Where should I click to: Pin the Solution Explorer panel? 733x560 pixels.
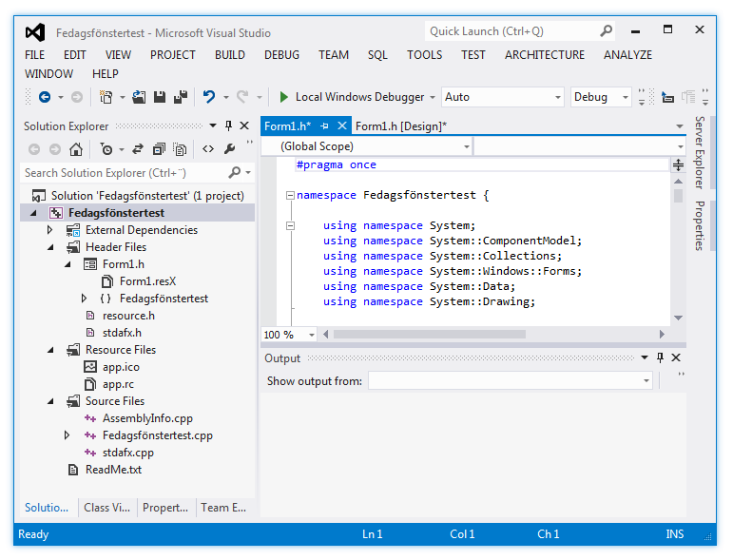click(228, 126)
